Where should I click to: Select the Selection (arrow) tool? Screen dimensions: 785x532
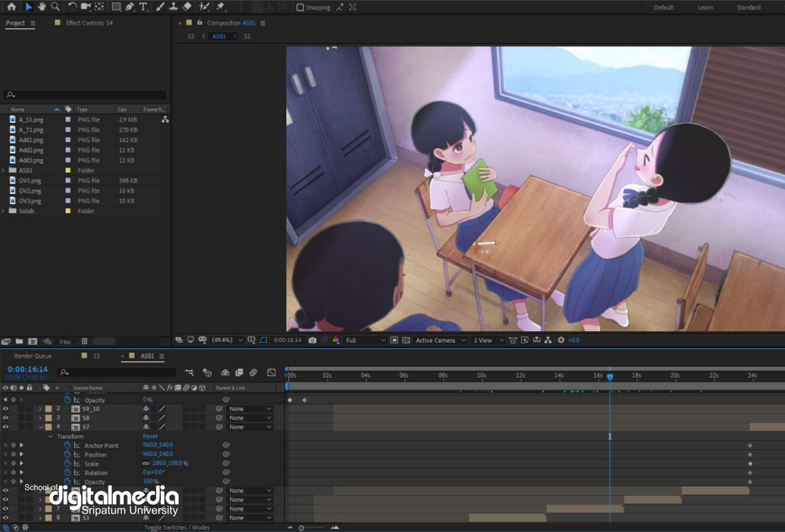point(29,7)
